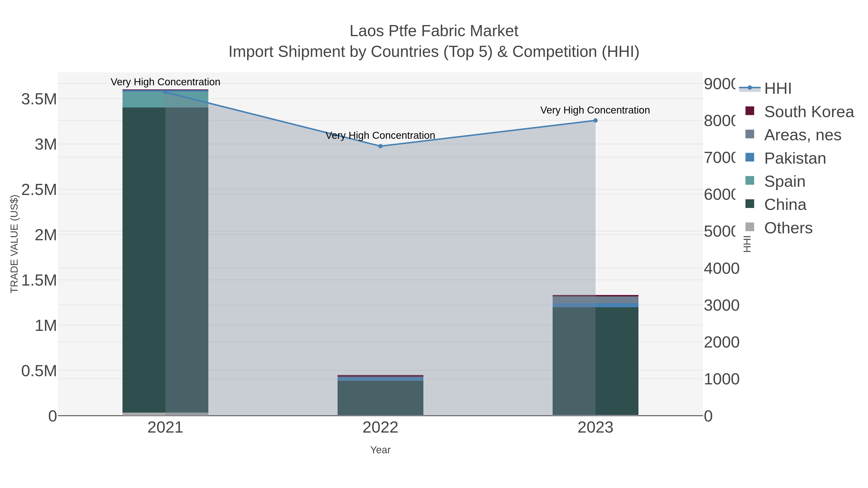Click the China bar segment for 2023
The image size is (868, 488).
point(595,361)
